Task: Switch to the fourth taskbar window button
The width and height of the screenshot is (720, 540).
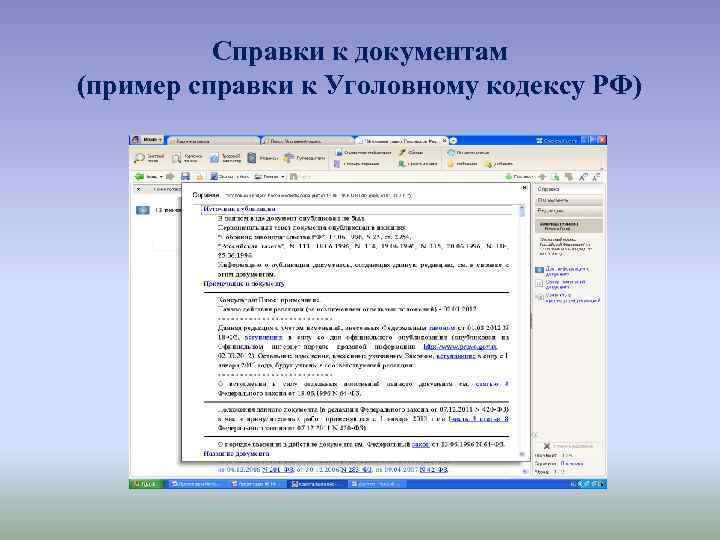Action: point(376,484)
